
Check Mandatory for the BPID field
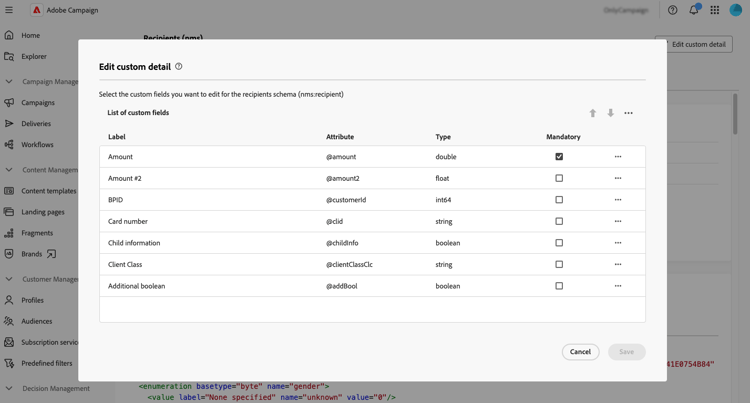tap(559, 200)
